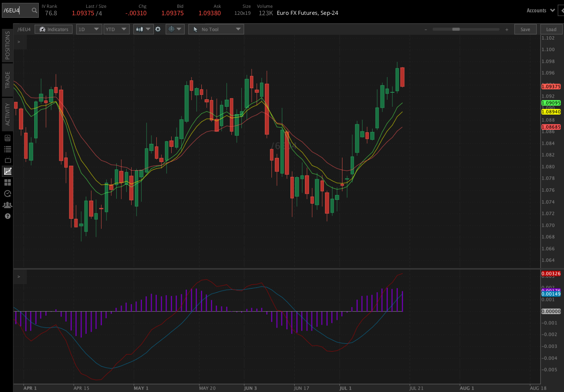Open the No Tool drawing selector
The image size is (564, 392).
pyautogui.click(x=216, y=29)
